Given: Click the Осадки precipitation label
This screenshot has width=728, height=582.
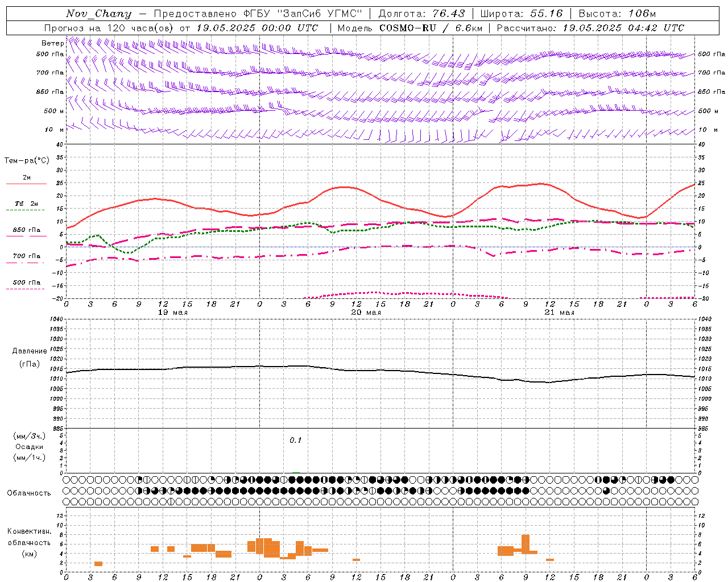Looking at the screenshot, I should [x=30, y=447].
